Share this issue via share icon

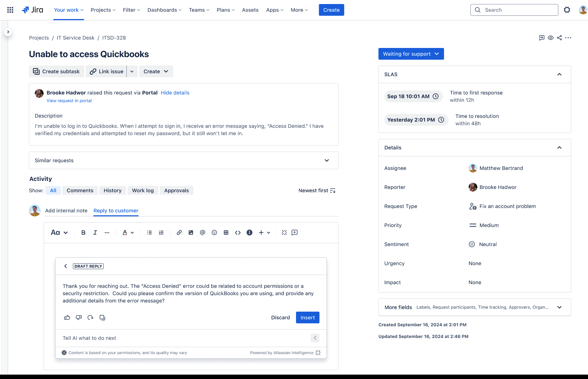click(559, 38)
